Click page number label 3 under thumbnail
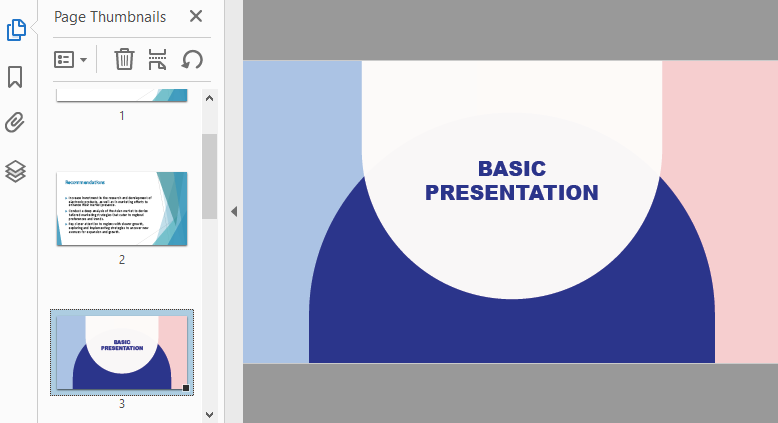Screen dimensions: 778x423 click(x=122, y=404)
